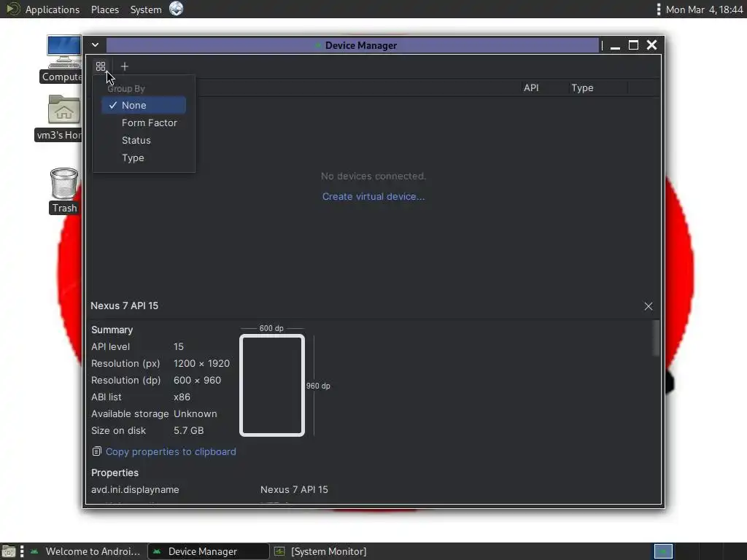Screen dimensions: 747x560
Task: Click the clock showing Mon Mar 4
Action: click(704, 9)
